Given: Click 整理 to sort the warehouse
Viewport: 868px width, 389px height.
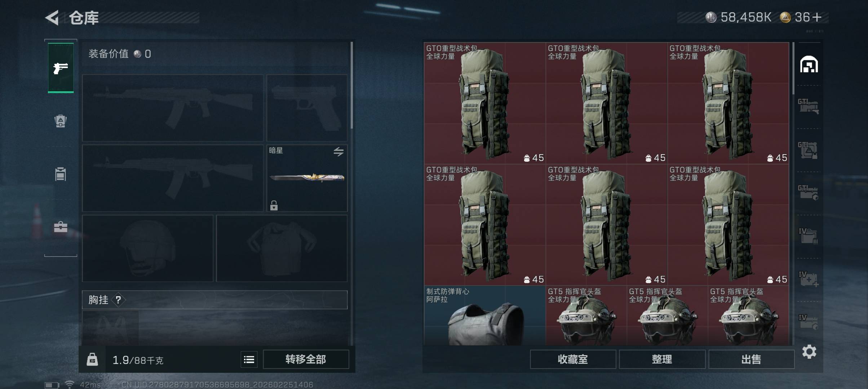Looking at the screenshot, I should (662, 359).
